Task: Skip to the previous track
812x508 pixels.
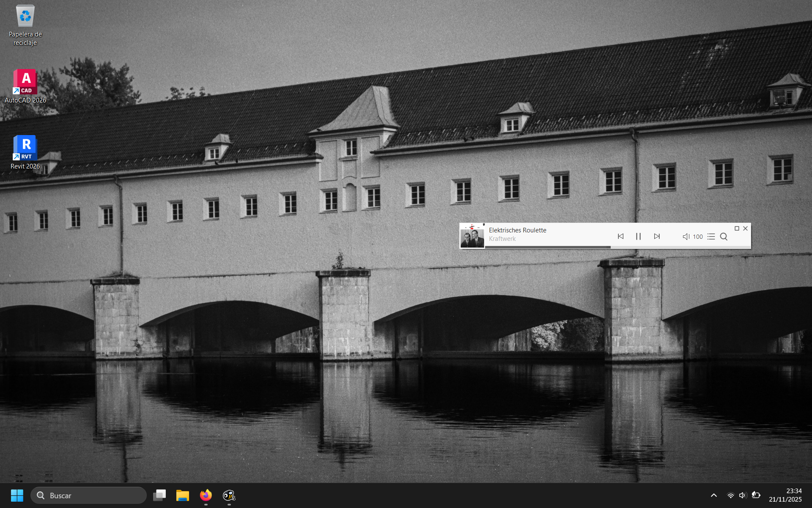Action: click(620, 236)
